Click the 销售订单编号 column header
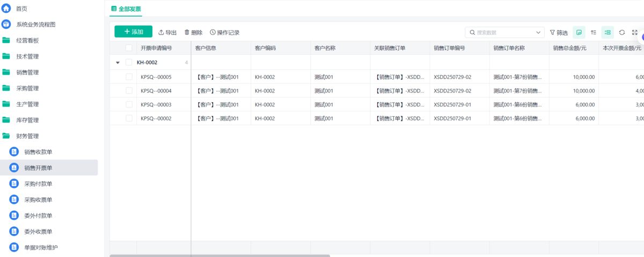 [x=449, y=48]
